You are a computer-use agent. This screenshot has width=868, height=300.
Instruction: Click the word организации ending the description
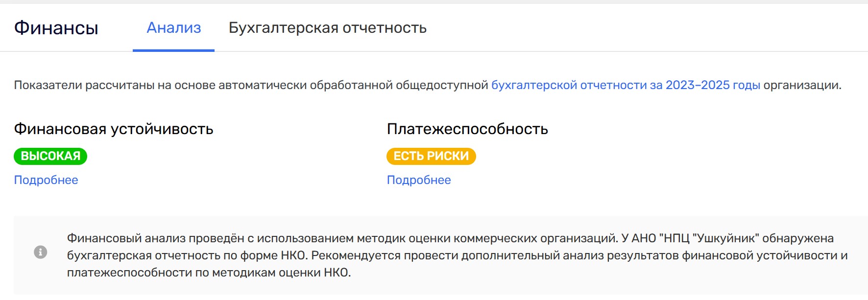point(802,85)
